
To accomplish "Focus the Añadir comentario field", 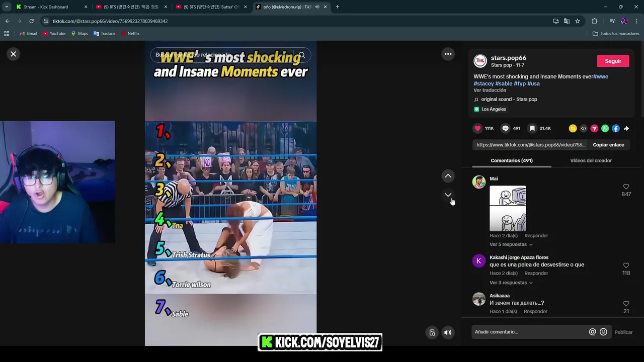I will pyautogui.click(x=530, y=332).
